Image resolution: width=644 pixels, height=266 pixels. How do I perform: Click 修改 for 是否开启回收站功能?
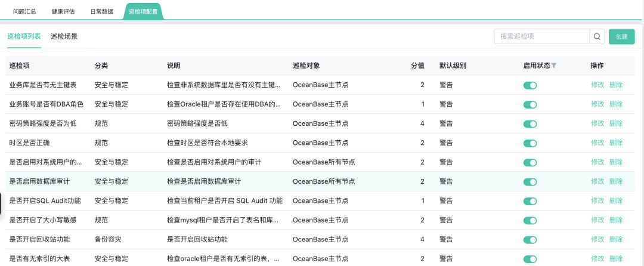[x=597, y=239]
